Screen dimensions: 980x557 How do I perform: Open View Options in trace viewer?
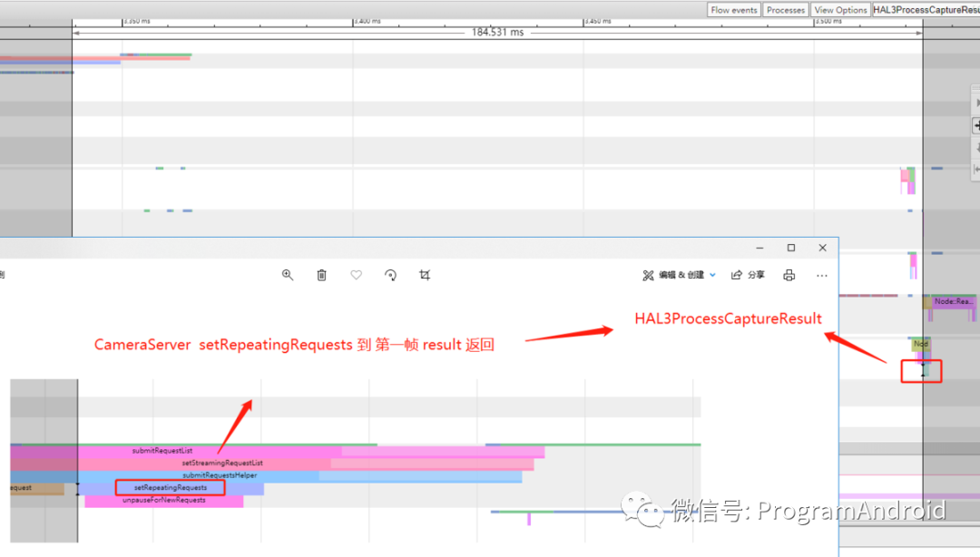[840, 10]
